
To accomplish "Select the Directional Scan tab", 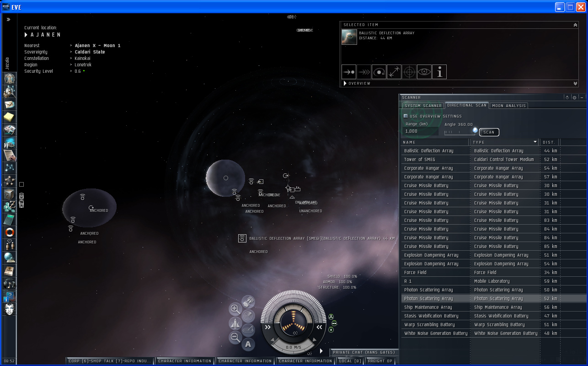I will pos(467,106).
